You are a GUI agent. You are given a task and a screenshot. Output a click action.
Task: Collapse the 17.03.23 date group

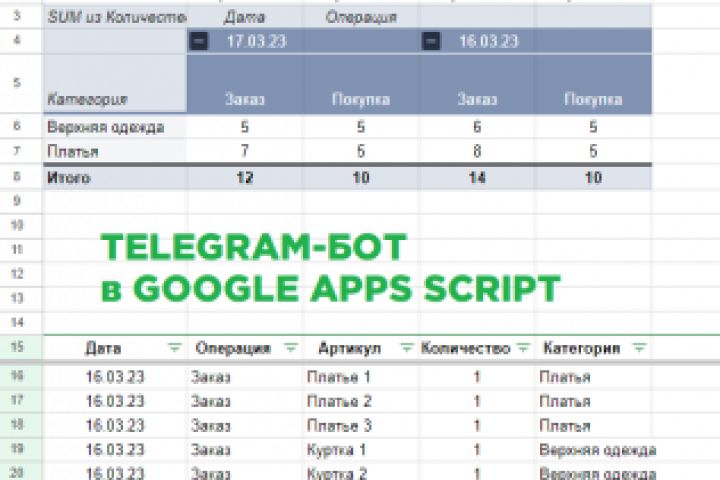[198, 41]
